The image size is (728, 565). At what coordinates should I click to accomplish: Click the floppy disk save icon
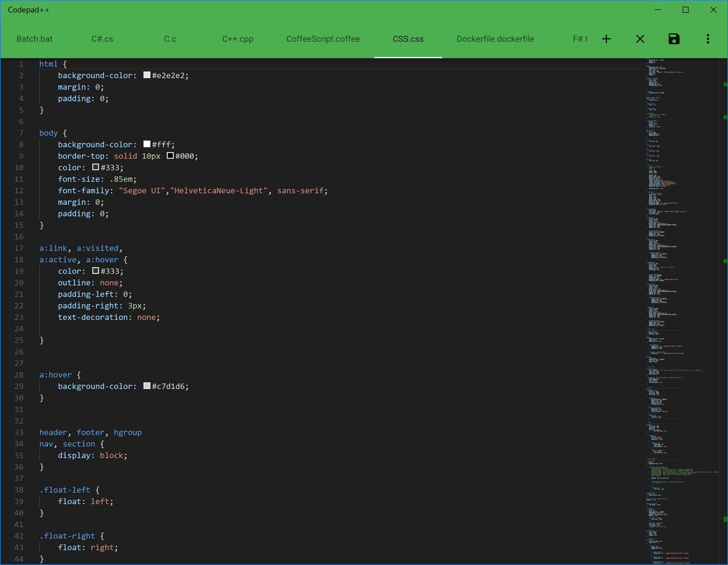tap(674, 39)
